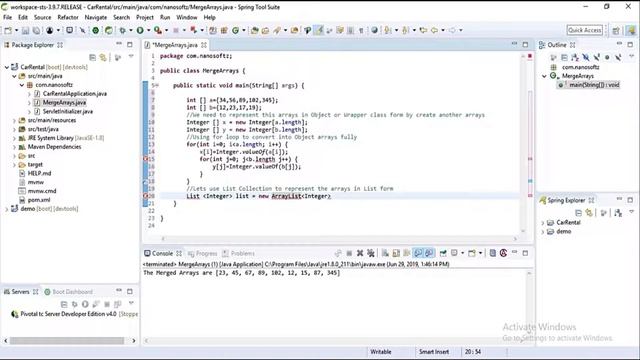Click Clear Console icon
This screenshot has width=640, height=360.
[x=385, y=253]
